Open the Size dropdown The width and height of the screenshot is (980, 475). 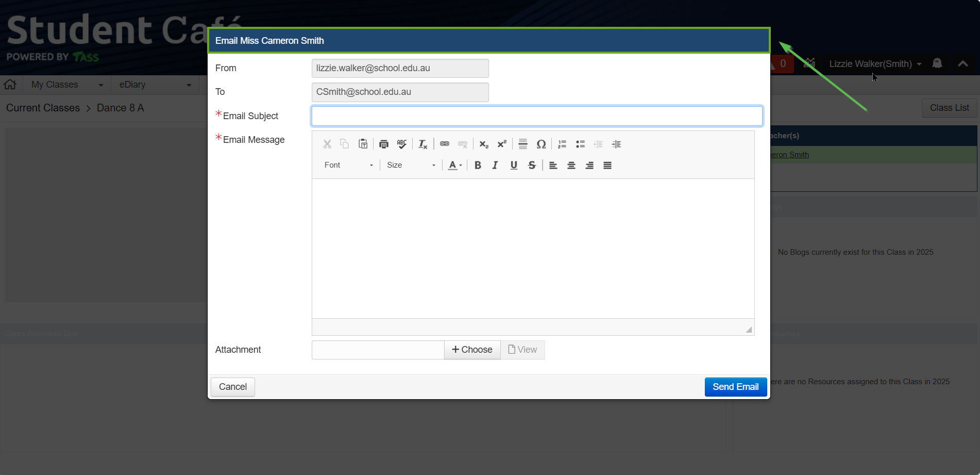click(x=411, y=165)
